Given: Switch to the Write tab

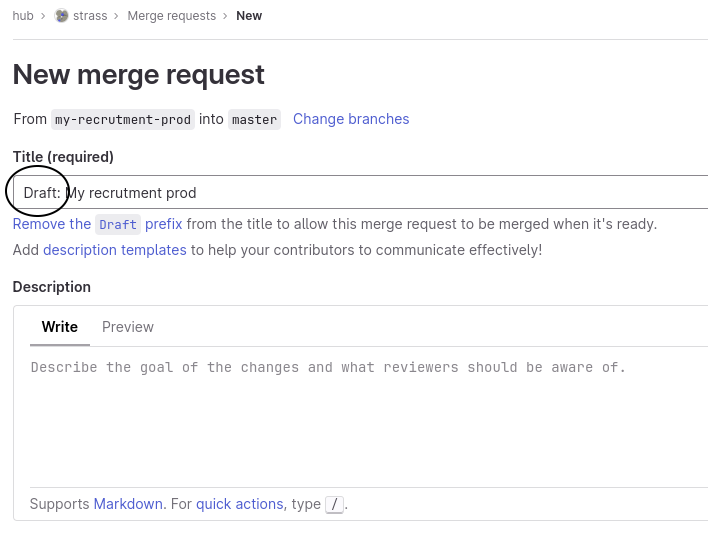Looking at the screenshot, I should (x=60, y=327).
